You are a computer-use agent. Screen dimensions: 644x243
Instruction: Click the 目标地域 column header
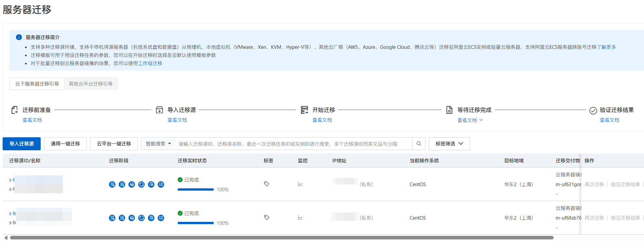pyautogui.click(x=514, y=161)
